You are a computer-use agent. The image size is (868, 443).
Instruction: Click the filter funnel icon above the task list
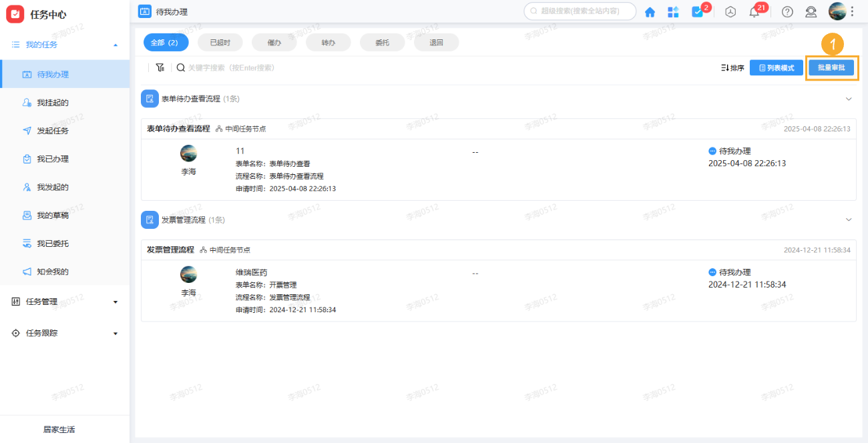[x=160, y=67]
